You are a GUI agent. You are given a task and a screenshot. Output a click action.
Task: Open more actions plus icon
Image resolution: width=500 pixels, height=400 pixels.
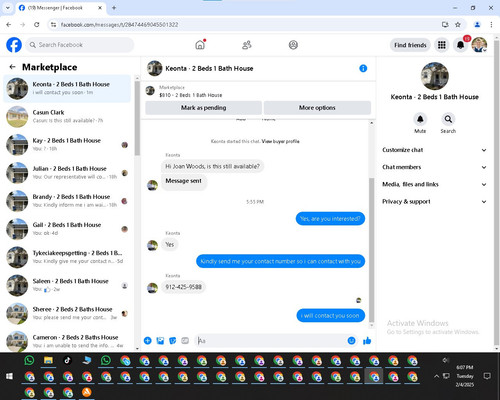point(147,341)
